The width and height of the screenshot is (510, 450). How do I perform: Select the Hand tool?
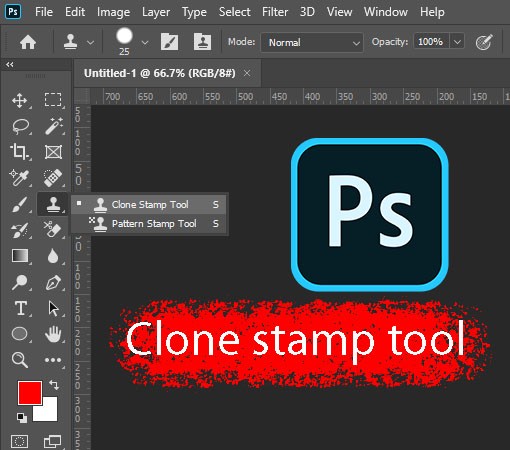(53, 334)
